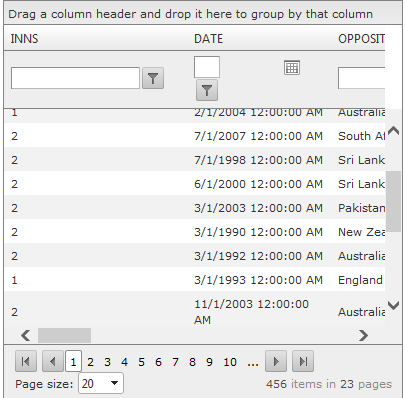This screenshot has width=405, height=398.
Task: Focus the OPPOSITION filter text box
Action: point(362,78)
